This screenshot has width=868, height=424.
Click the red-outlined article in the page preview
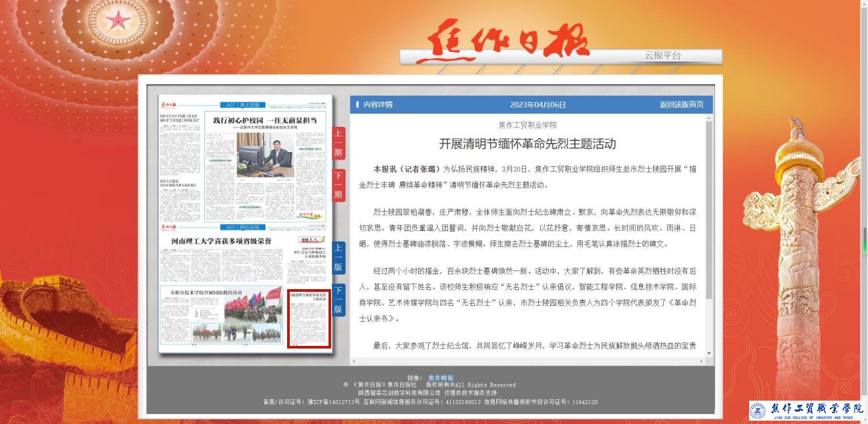[308, 319]
